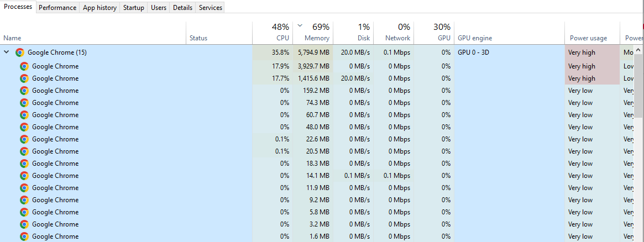Click Chrome icon in the 1,415.6 MB row

point(24,78)
